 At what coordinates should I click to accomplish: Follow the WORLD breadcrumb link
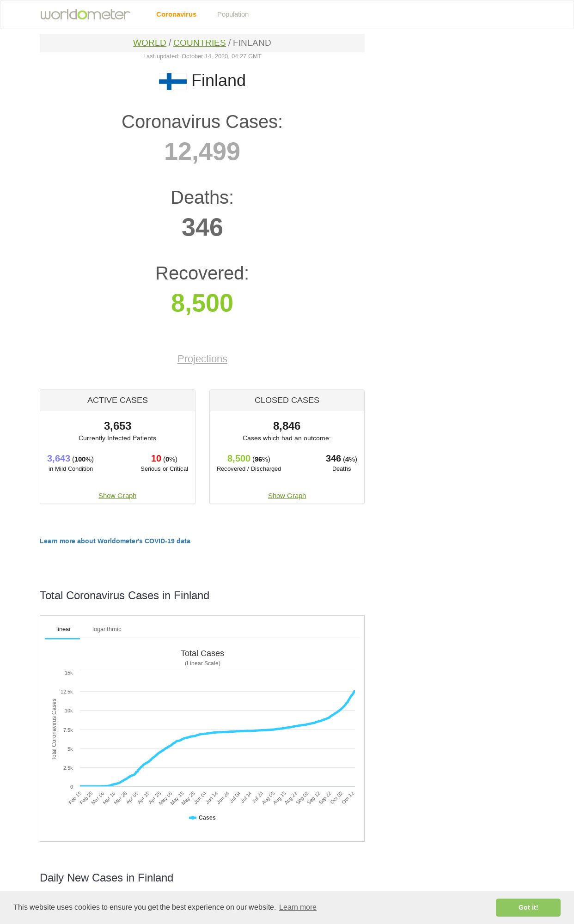(x=149, y=43)
